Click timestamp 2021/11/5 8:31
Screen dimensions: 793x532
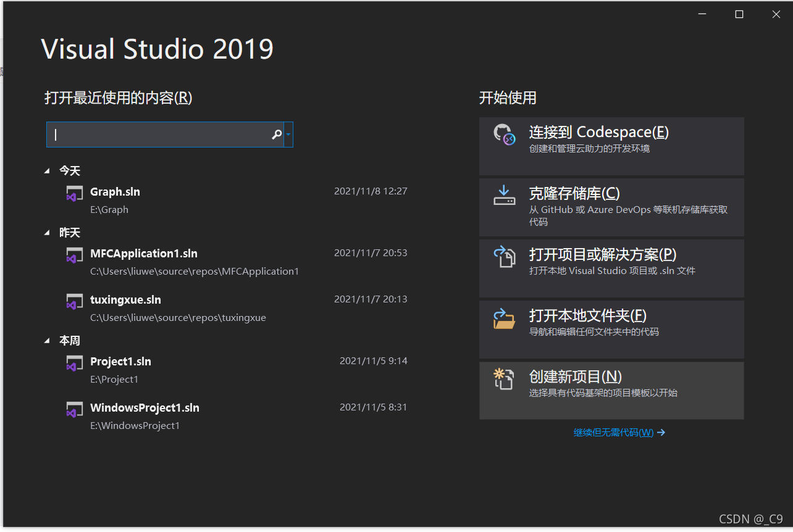click(374, 407)
